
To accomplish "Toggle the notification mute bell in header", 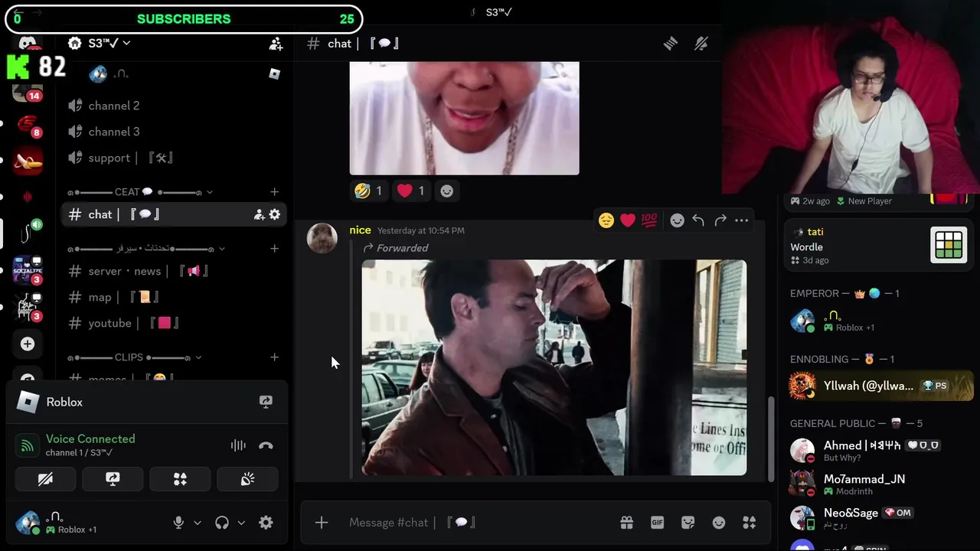I will 701,44.
